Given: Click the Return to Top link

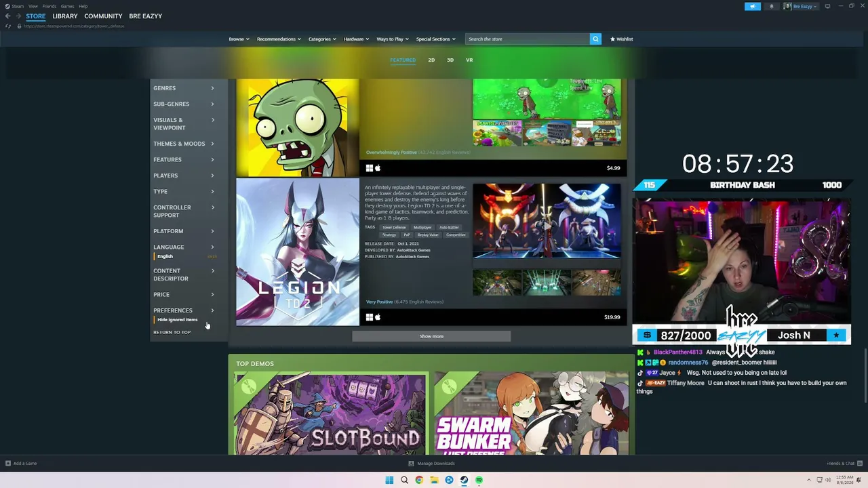Looking at the screenshot, I should click(172, 332).
